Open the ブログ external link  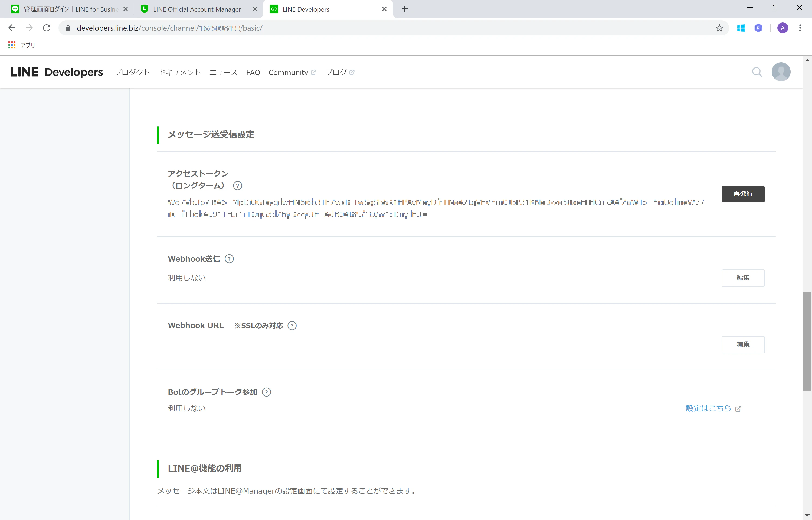coord(340,72)
